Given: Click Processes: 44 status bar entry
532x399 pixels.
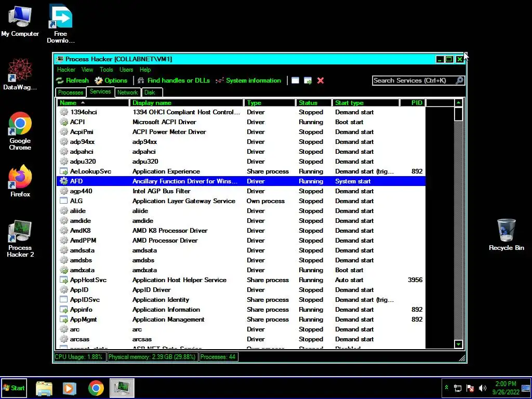Looking at the screenshot, I should tap(218, 356).
